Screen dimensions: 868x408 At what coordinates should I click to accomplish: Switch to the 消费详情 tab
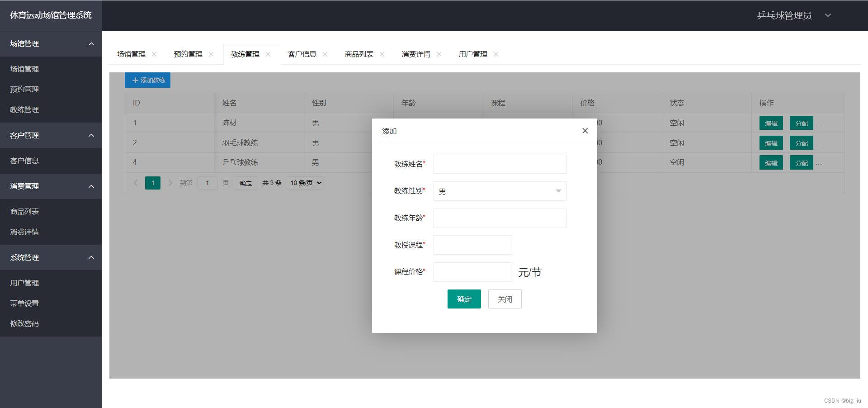[x=416, y=54]
